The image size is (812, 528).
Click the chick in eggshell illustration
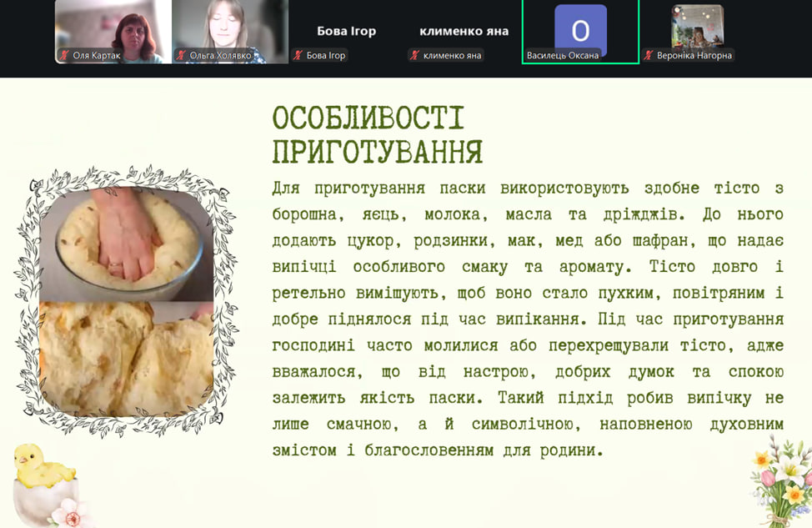pos(43,479)
